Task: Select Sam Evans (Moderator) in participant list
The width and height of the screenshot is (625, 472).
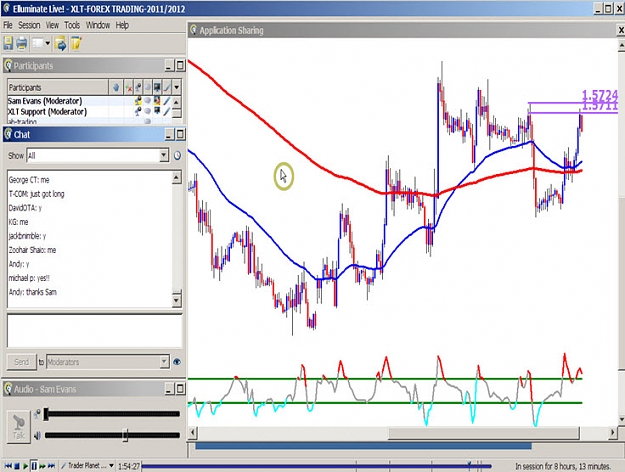Action: pos(45,101)
